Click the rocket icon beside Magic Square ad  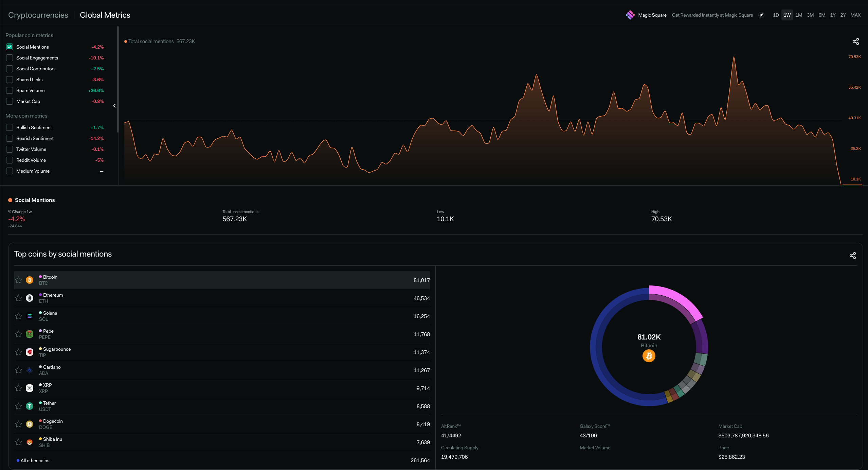click(761, 15)
